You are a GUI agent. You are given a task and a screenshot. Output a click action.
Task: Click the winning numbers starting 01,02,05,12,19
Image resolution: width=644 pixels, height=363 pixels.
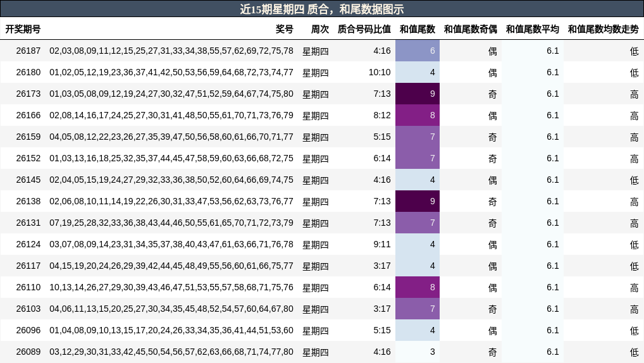(x=171, y=72)
